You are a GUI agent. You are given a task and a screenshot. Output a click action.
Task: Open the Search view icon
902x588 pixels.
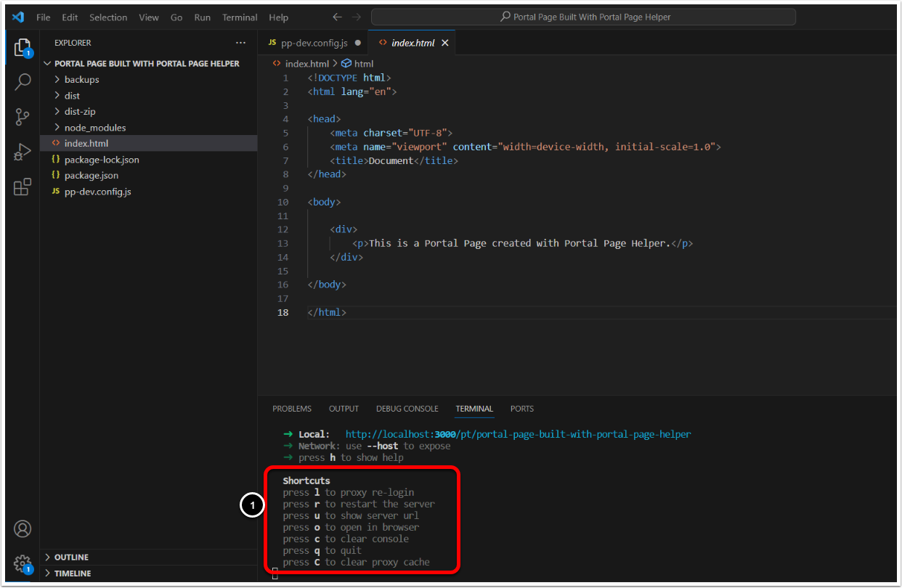coord(23,81)
